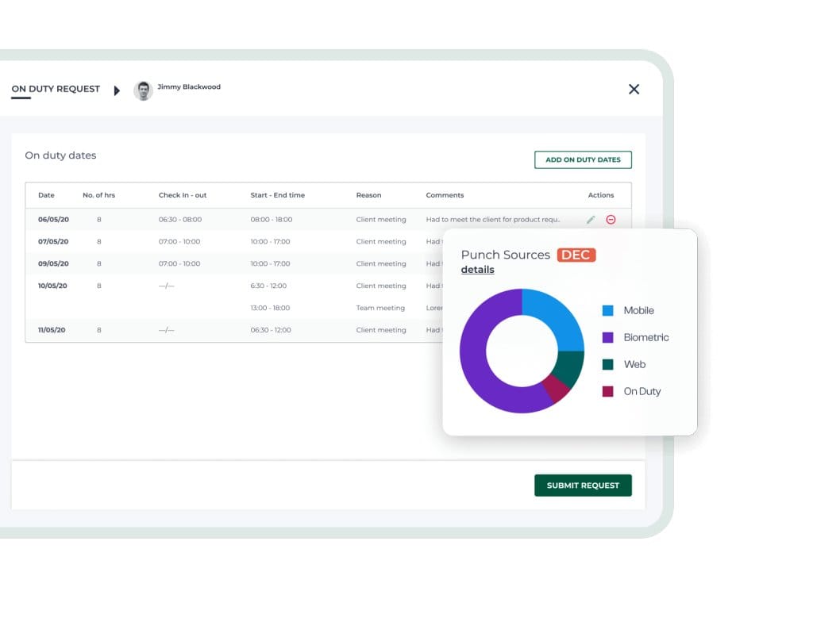
Task: Select the purple Biometric legend swatch
Action: (608, 338)
